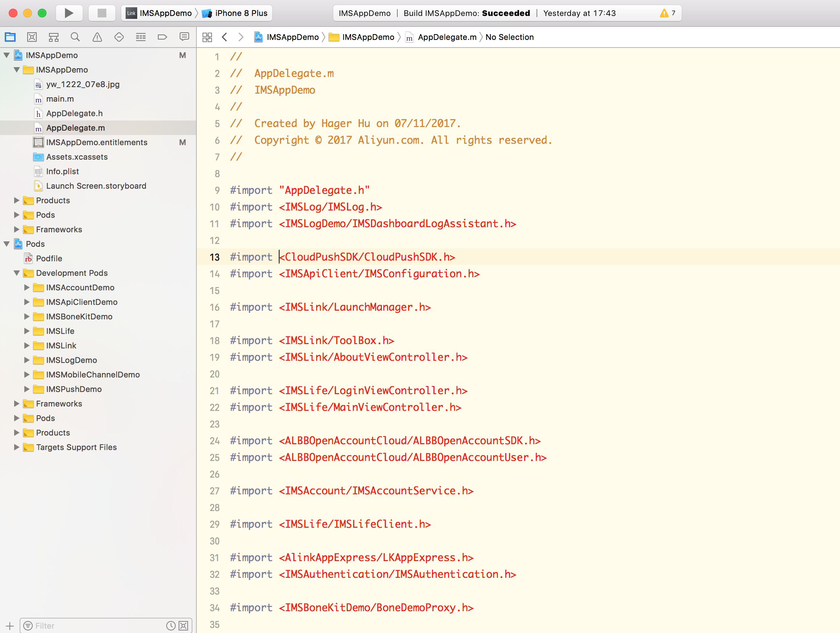
Task: Click AppDelegate.m breadcrumb segment
Action: [447, 37]
